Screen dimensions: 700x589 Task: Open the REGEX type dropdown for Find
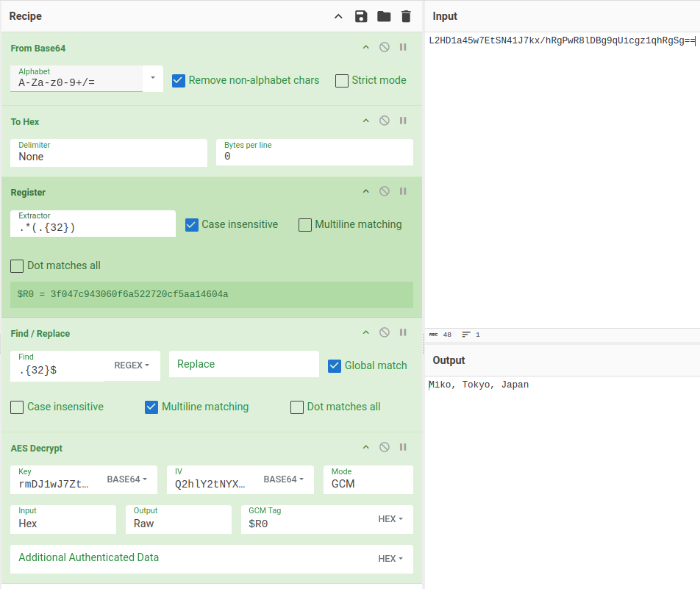tap(132, 365)
